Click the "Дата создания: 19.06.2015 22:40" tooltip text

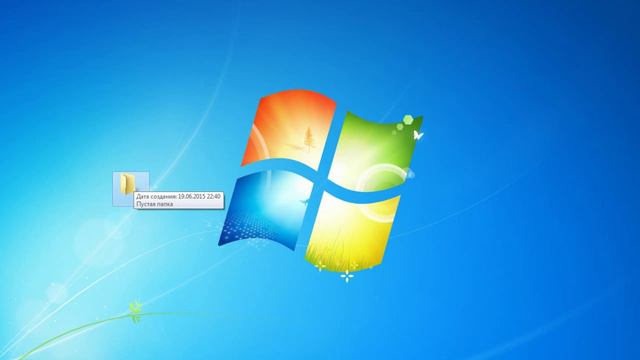178,196
